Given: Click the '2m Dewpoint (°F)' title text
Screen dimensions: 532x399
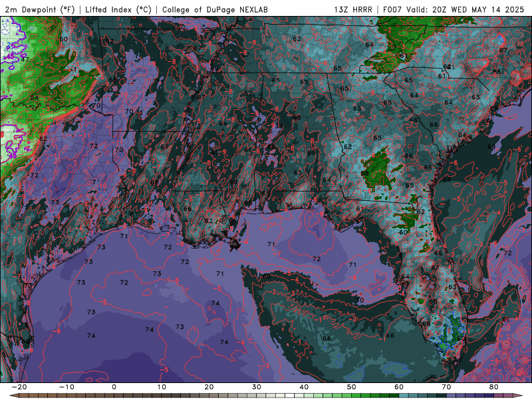Looking at the screenshot, I should point(39,10).
